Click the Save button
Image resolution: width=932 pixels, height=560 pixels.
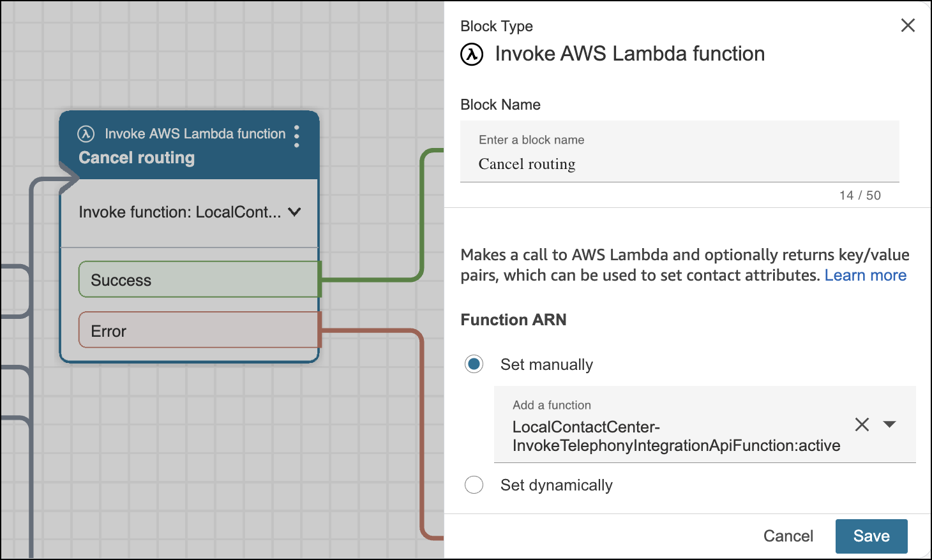coord(871,536)
